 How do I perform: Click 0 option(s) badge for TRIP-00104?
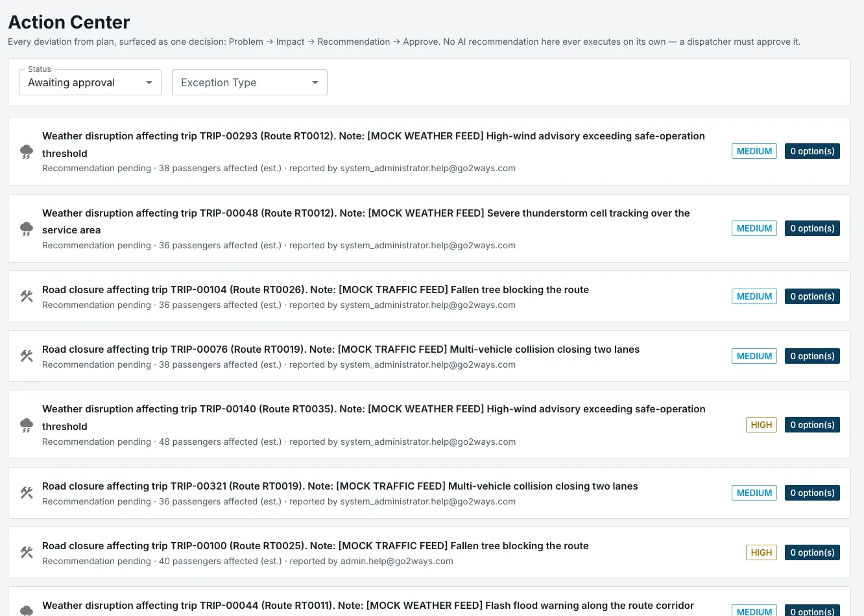point(812,296)
